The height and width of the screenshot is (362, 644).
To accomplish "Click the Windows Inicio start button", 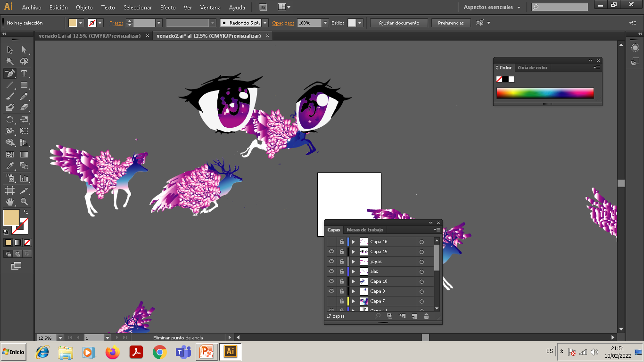I will click(13, 352).
